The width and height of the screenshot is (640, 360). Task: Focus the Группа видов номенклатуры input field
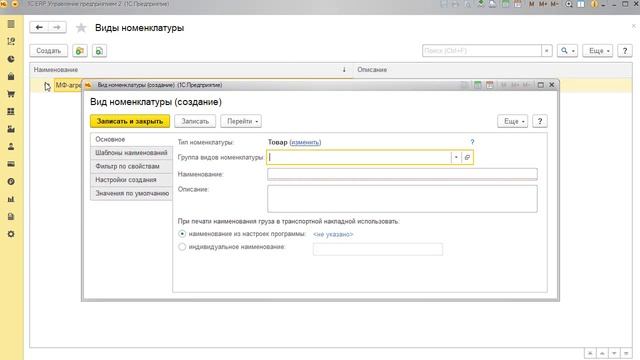click(x=359, y=158)
